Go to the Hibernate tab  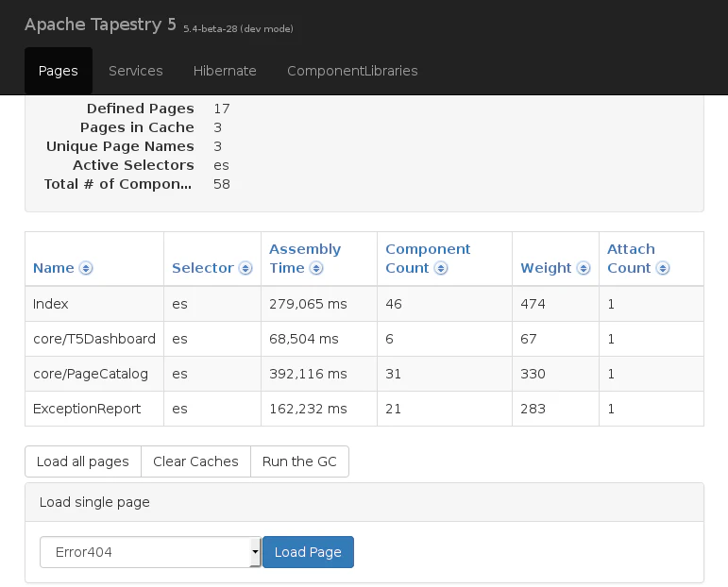(225, 71)
